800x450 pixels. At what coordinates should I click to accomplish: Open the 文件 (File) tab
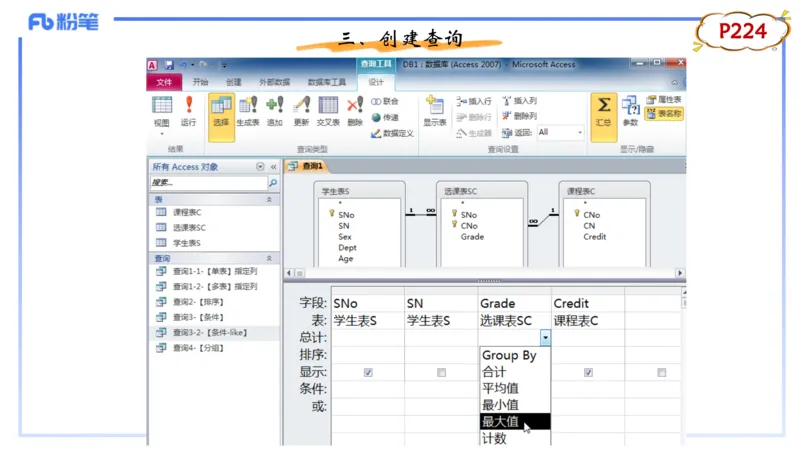[164, 82]
